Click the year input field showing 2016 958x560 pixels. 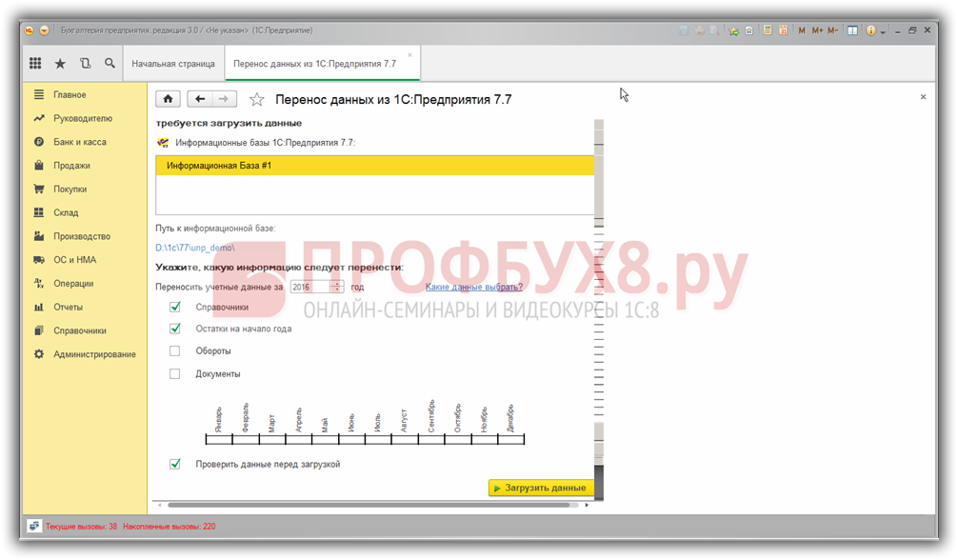pyautogui.click(x=310, y=287)
